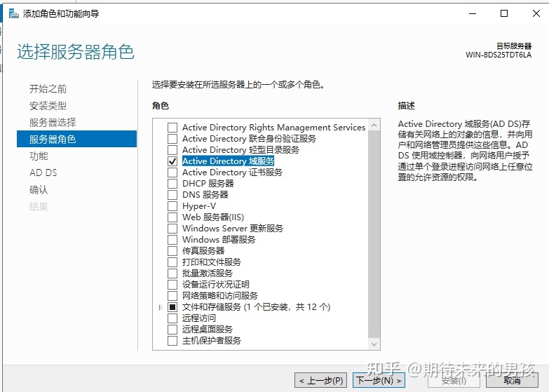The image size is (549, 392).
Task: Close the 添加角色和功能向导 window
Action: pyautogui.click(x=536, y=13)
